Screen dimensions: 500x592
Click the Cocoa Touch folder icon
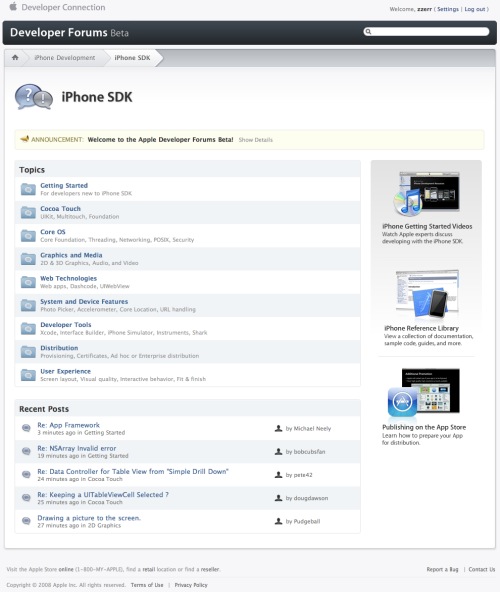pyautogui.click(x=28, y=212)
